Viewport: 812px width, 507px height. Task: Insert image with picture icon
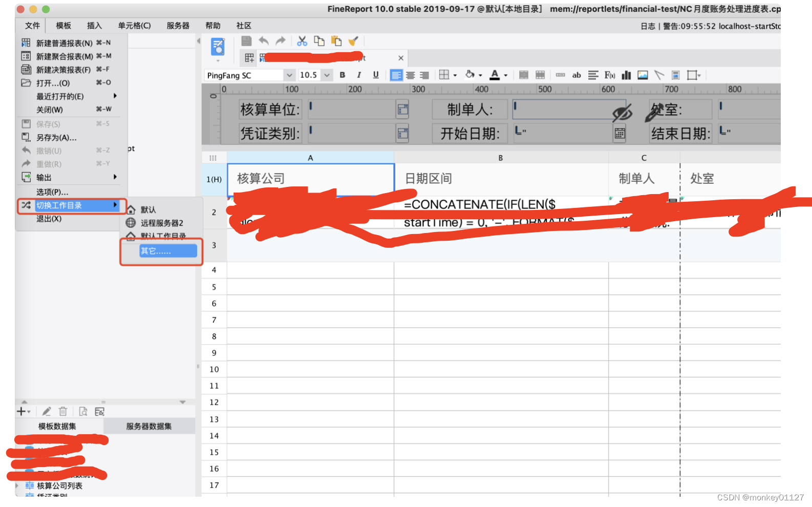[x=643, y=75]
